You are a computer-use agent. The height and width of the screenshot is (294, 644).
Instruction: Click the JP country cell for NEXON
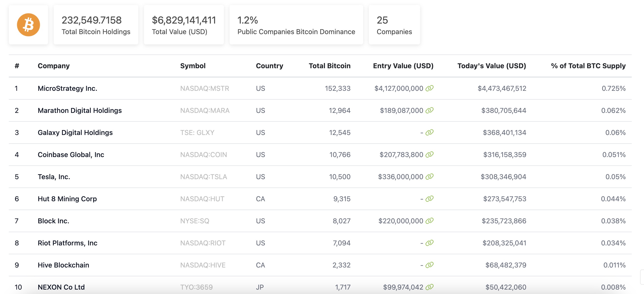(x=260, y=287)
